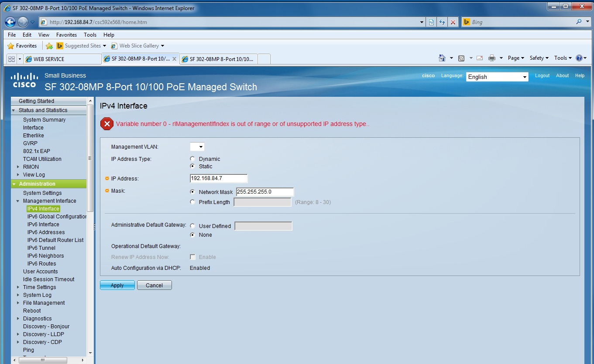Open the Quick Tabs grid icon

[12, 59]
